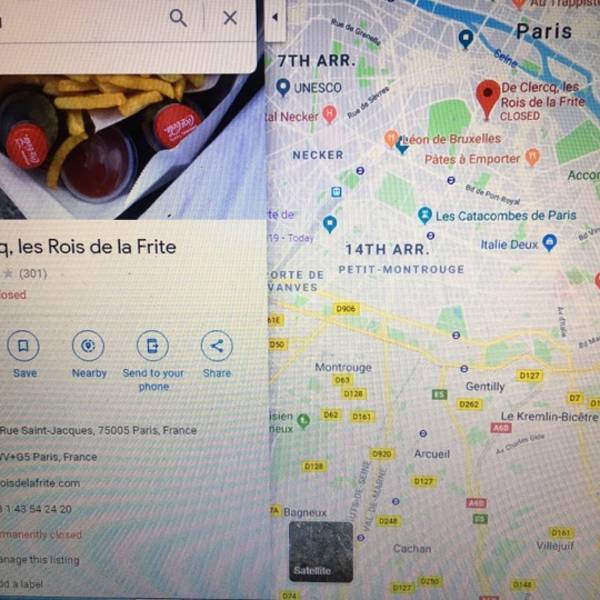Save this place with the bookmark icon
Viewport: 600px width, 600px height.
click(x=23, y=346)
